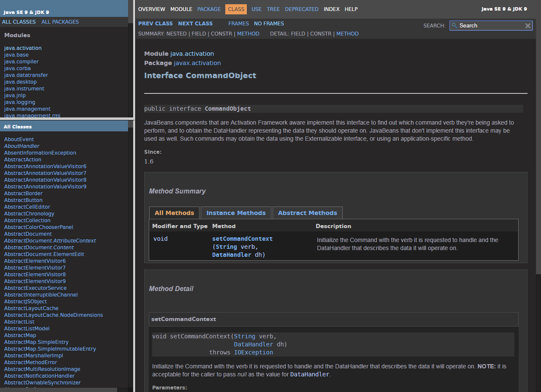The width and height of the screenshot is (541, 392).
Task: Open the ALL PACKAGES list
Action: (x=60, y=22)
